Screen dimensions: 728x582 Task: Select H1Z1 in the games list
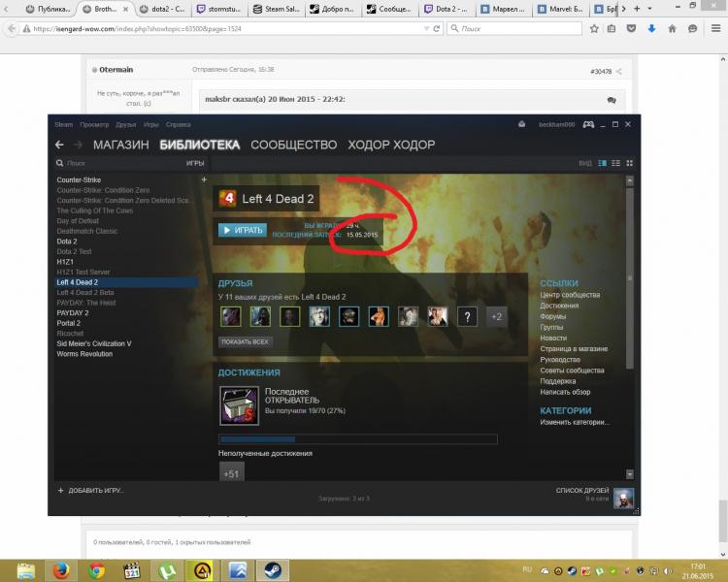[65, 262]
